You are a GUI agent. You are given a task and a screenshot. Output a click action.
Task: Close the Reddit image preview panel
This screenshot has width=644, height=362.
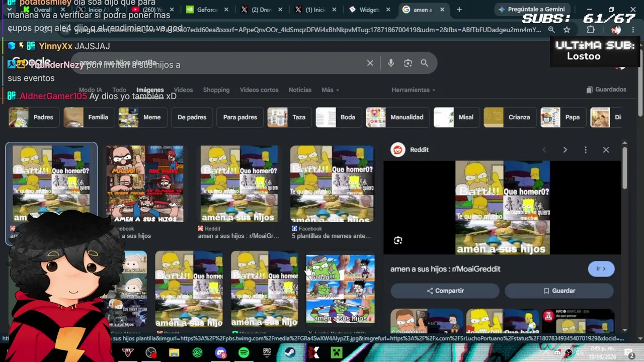[606, 150]
